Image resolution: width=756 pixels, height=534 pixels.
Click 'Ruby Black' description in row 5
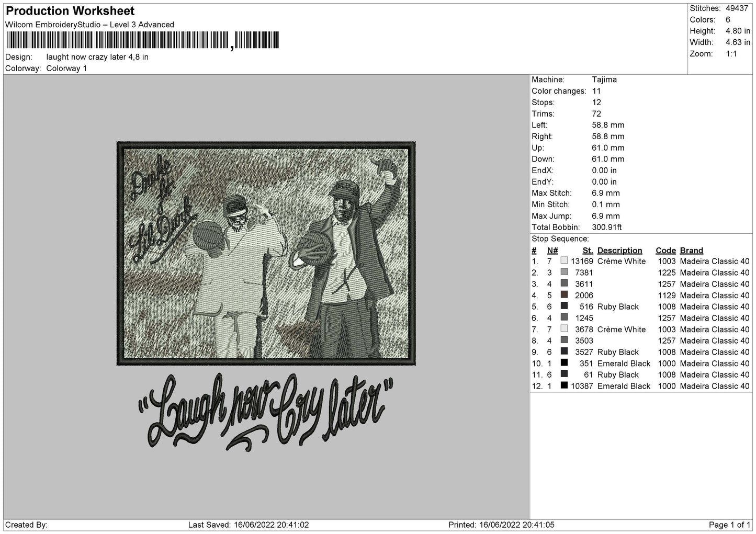pyautogui.click(x=618, y=306)
